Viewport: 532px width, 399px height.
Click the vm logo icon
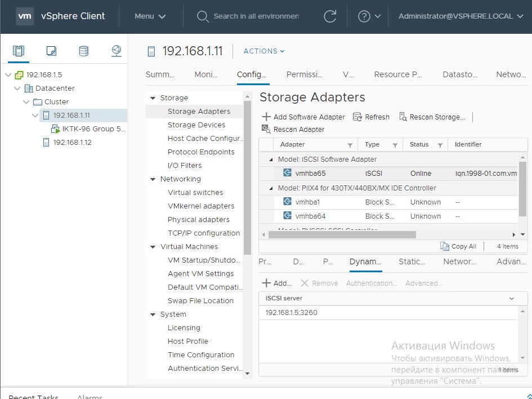coord(24,16)
